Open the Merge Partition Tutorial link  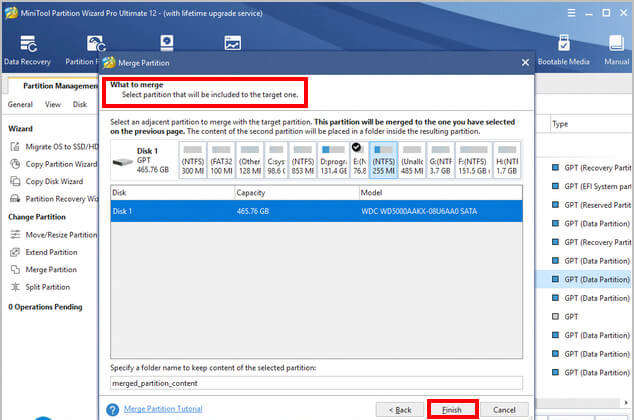[x=163, y=409]
